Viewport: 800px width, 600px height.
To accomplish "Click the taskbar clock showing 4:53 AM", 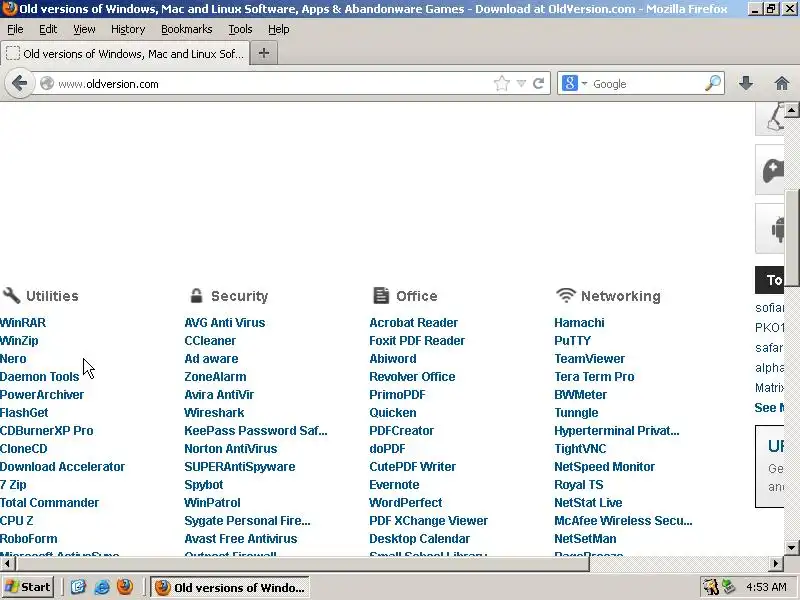I will pos(766,587).
